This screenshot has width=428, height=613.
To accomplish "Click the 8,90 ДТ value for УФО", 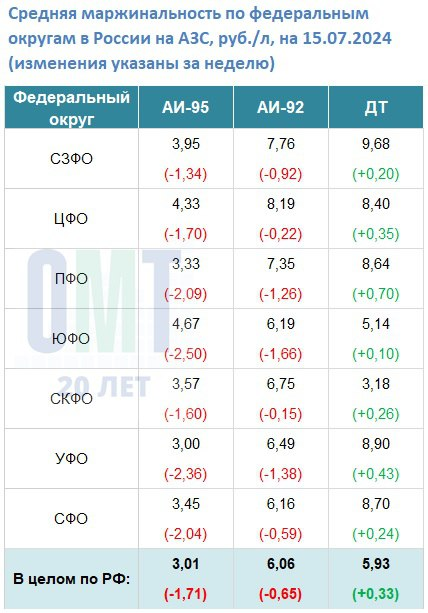I will (x=376, y=444).
